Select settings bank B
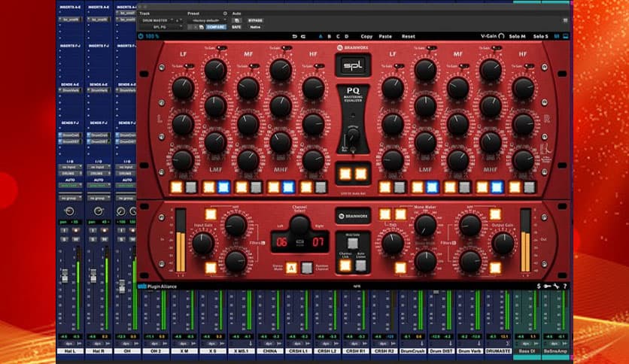This screenshot has width=629, height=364. [330, 36]
